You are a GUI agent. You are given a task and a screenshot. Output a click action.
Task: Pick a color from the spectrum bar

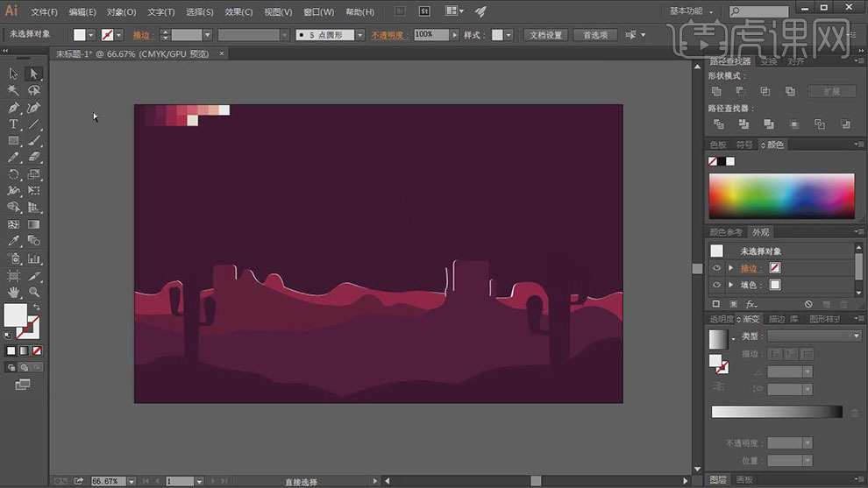[780, 196]
